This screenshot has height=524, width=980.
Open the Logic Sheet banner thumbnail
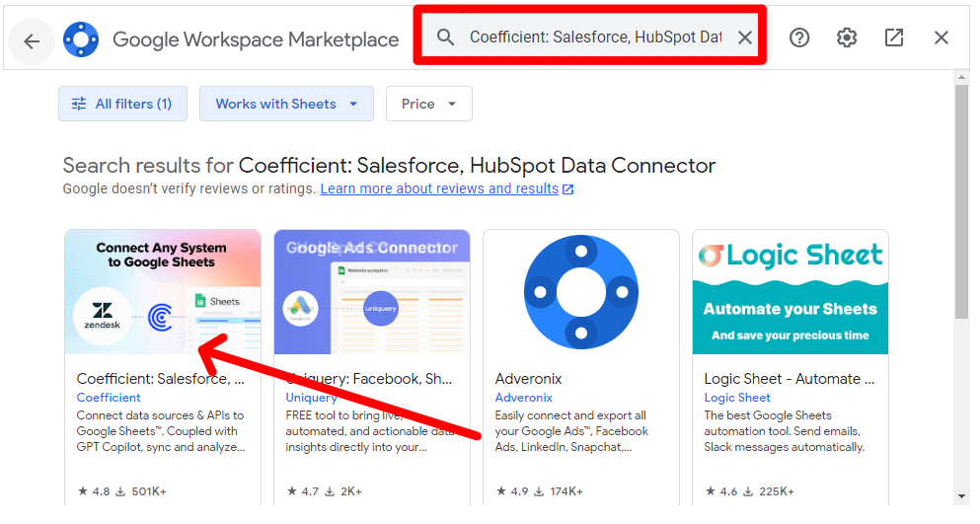(791, 292)
